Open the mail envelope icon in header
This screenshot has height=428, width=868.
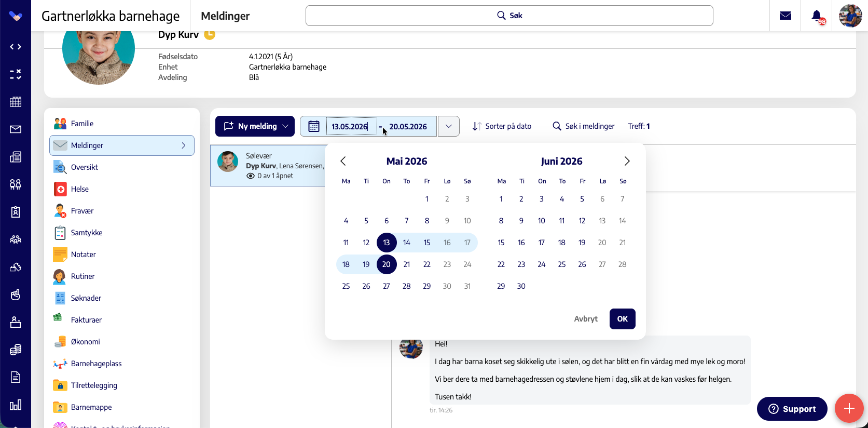point(786,16)
